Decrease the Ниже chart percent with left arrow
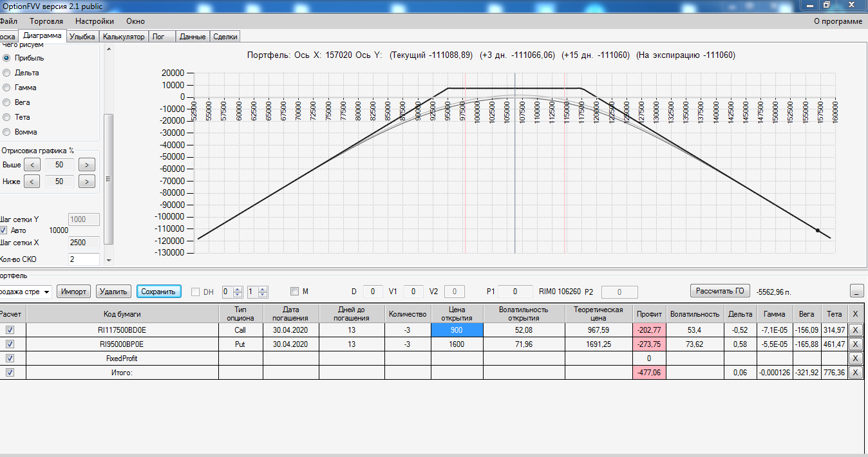The width and height of the screenshot is (868, 457). (x=32, y=182)
